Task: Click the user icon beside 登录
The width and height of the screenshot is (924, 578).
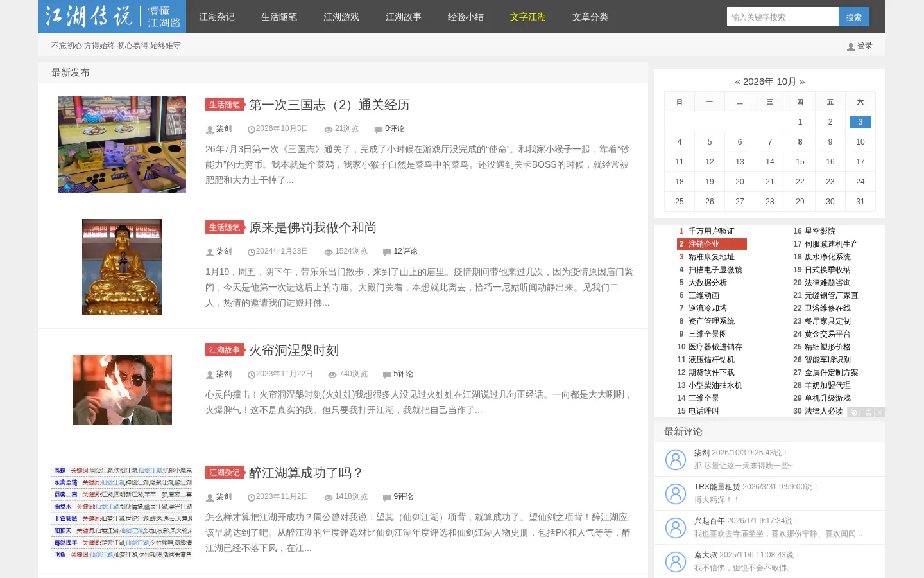Action: pyautogui.click(x=851, y=46)
